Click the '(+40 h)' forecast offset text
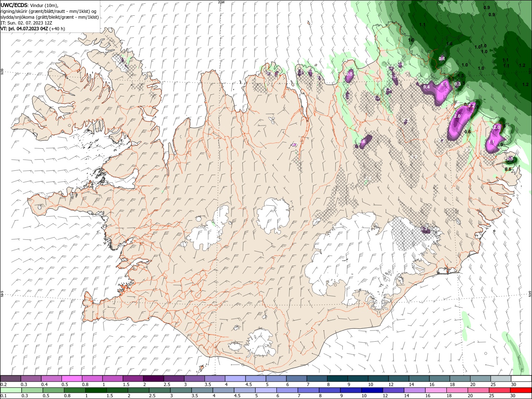This screenshot has height=399, width=532. [57, 29]
